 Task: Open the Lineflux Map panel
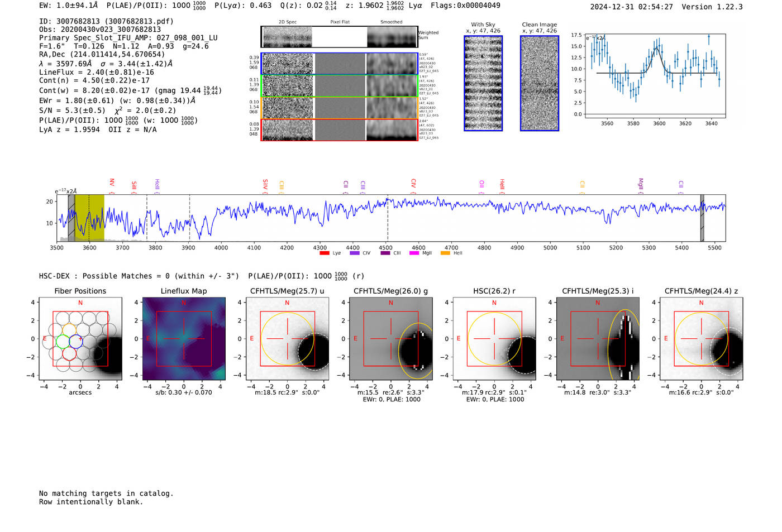(x=184, y=339)
